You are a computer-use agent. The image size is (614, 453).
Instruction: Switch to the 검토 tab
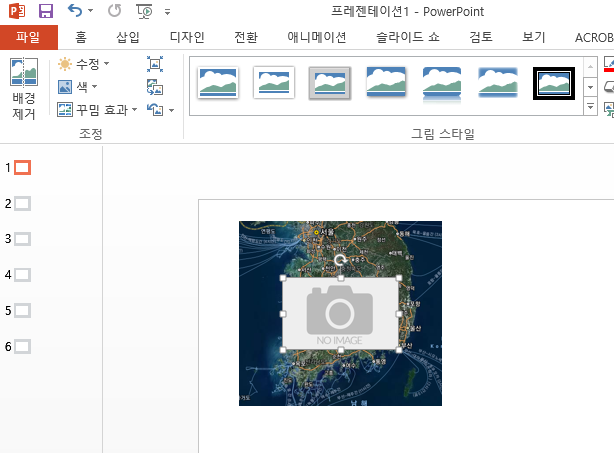point(480,37)
